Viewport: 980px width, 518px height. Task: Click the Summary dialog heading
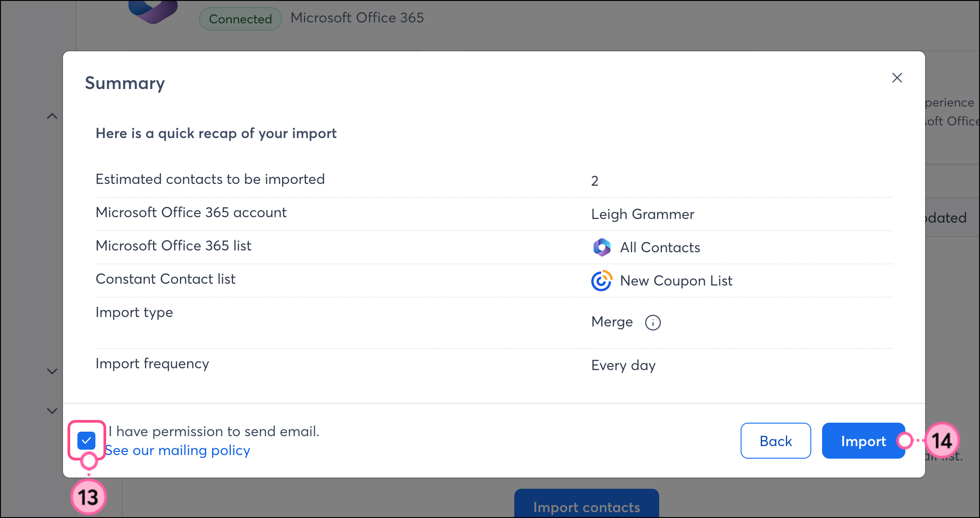(125, 84)
